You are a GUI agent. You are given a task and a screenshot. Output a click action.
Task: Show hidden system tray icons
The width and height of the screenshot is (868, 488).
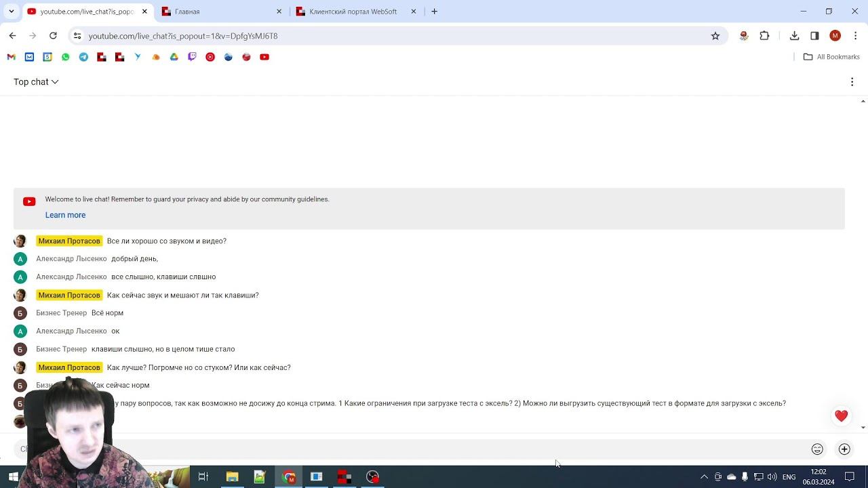point(704,477)
